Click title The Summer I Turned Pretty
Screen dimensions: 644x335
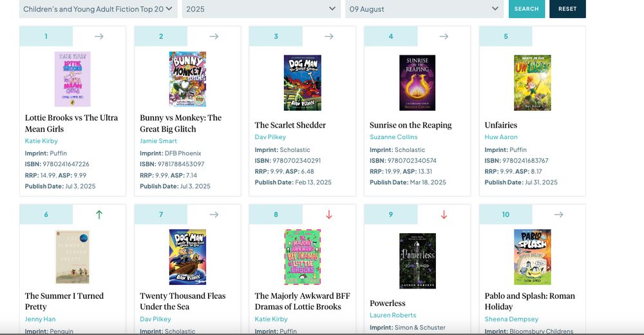pyautogui.click(x=64, y=301)
